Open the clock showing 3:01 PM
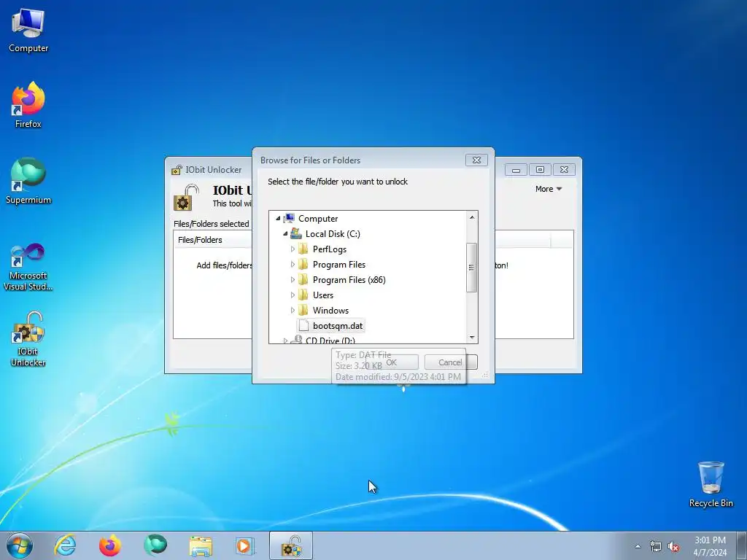Screen dimensions: 747x560 click(710, 545)
